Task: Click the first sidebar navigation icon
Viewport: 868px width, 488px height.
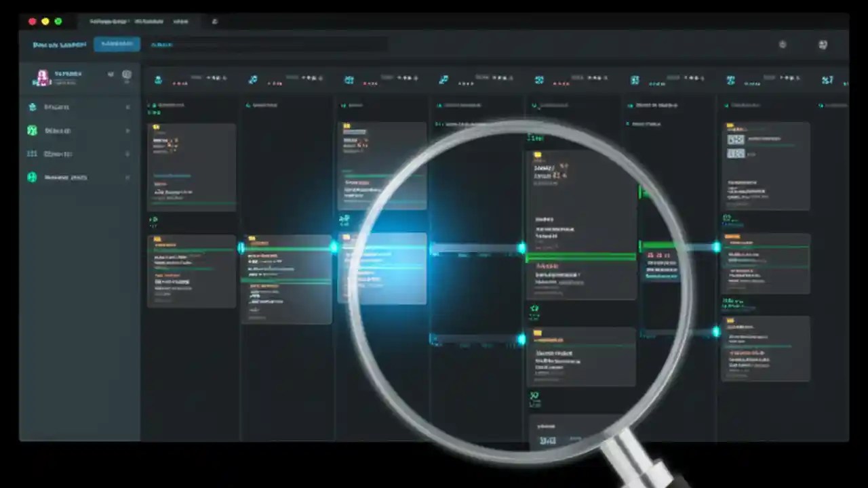Action: coord(33,106)
